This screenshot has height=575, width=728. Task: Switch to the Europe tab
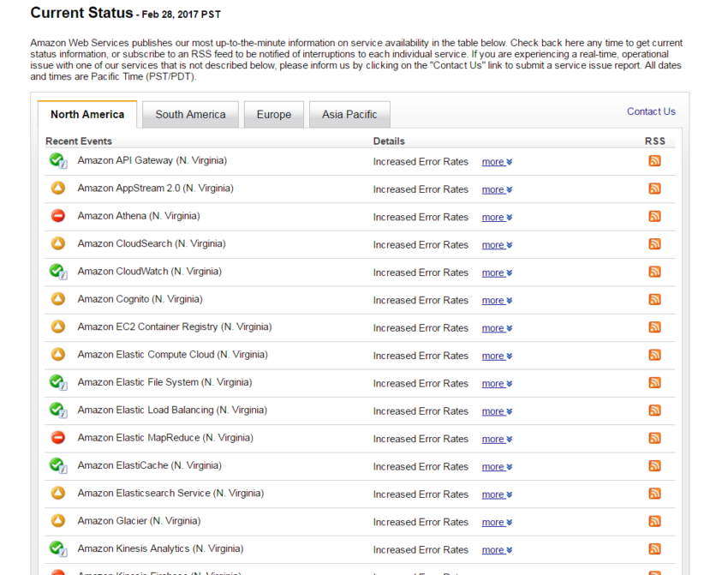(274, 115)
